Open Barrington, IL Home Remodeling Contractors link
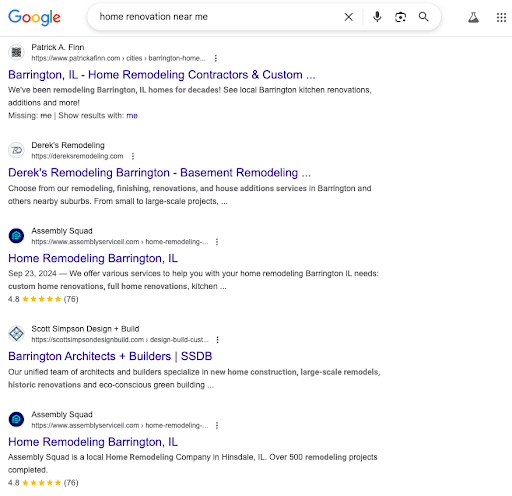This screenshot has width=512, height=496. (162, 75)
